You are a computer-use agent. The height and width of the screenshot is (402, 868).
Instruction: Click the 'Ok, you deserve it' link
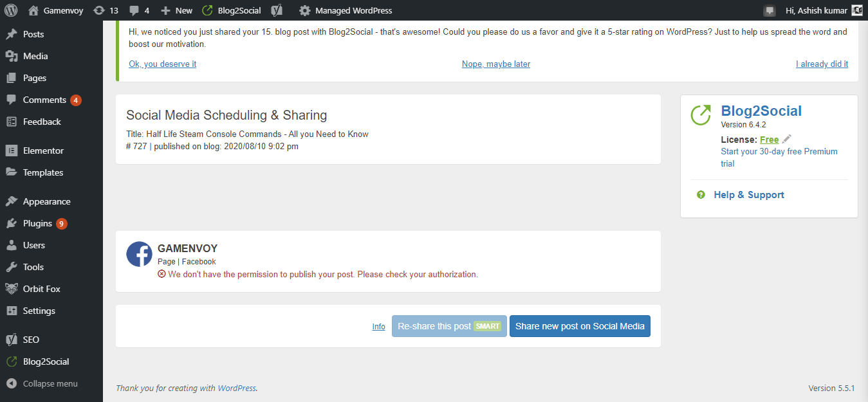click(x=162, y=64)
